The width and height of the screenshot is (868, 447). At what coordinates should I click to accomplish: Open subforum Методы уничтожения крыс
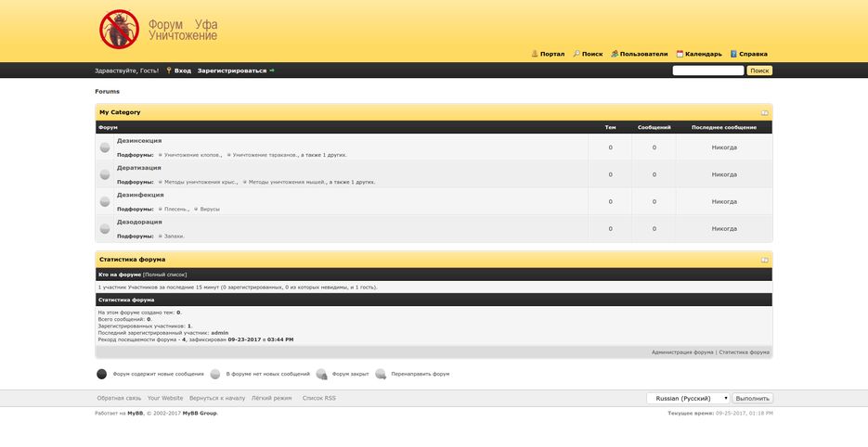201,182
